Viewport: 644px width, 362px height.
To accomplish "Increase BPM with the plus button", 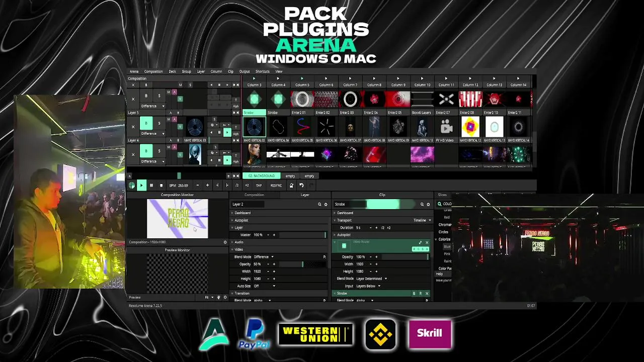I will pyautogui.click(x=207, y=186).
